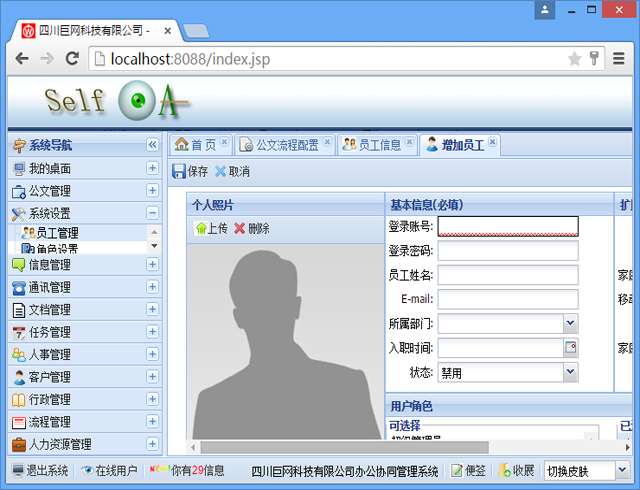This screenshot has width=640, height=490.
Task: Open the 便签 notes icon in status bar
Action: [x=457, y=471]
